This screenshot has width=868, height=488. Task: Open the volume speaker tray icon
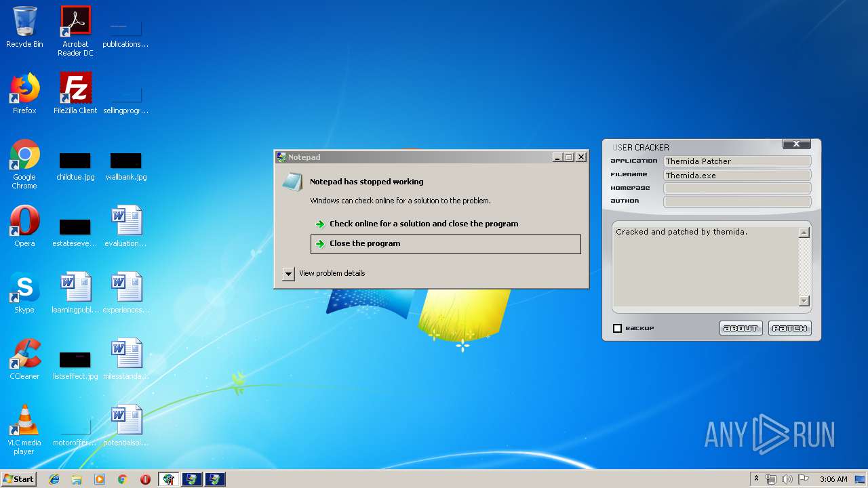click(x=787, y=479)
